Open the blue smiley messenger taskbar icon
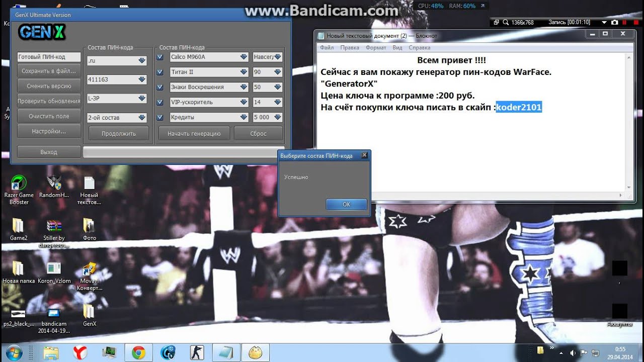644x362 pixels. (168, 352)
